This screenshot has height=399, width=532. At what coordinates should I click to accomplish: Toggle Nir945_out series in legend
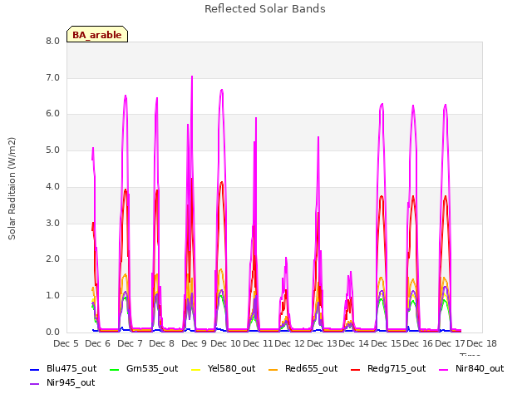[62, 383]
